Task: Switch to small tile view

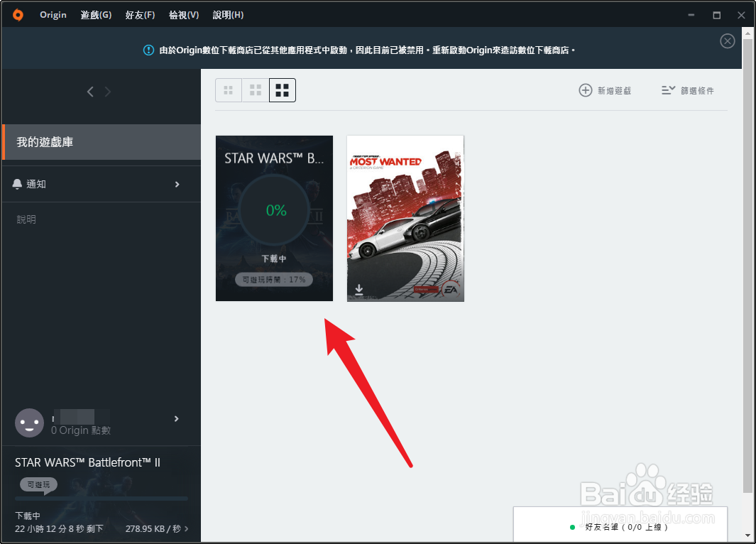Action: click(229, 90)
